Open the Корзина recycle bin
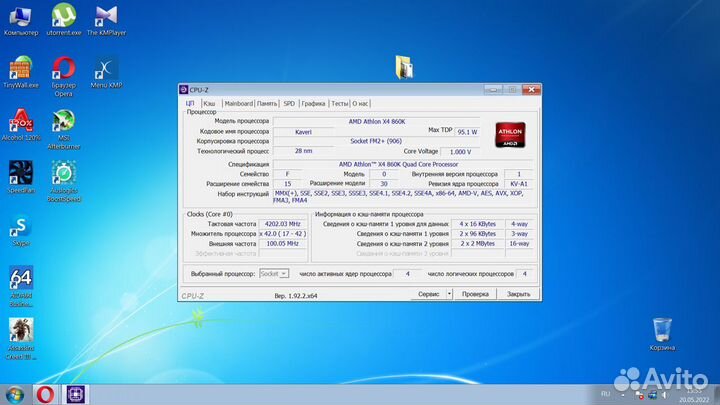 [x=662, y=334]
